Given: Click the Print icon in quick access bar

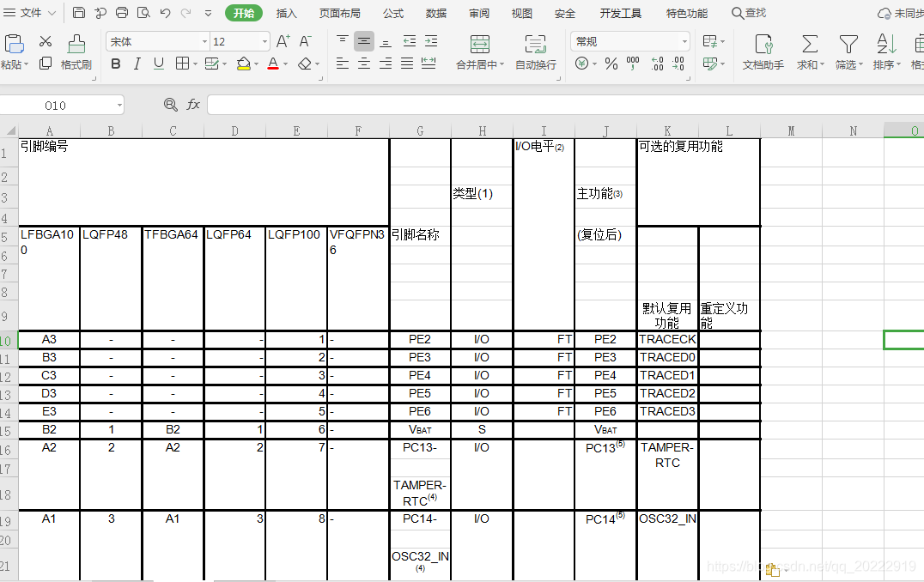Looking at the screenshot, I should pyautogui.click(x=122, y=13).
